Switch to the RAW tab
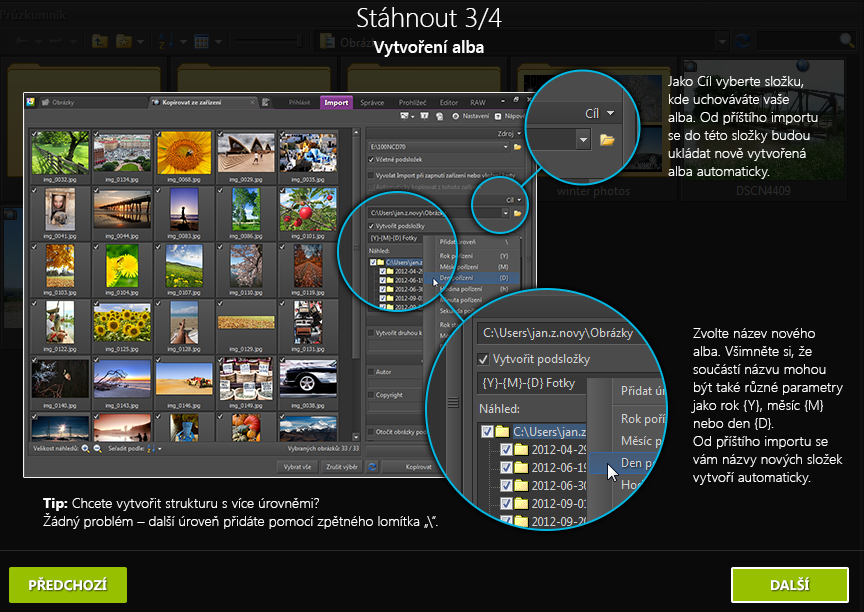This screenshot has height=612, width=864. [478, 102]
